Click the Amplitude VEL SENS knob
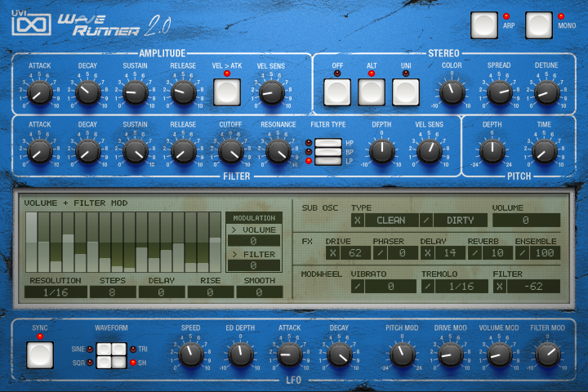The width and height of the screenshot is (588, 392). click(271, 92)
